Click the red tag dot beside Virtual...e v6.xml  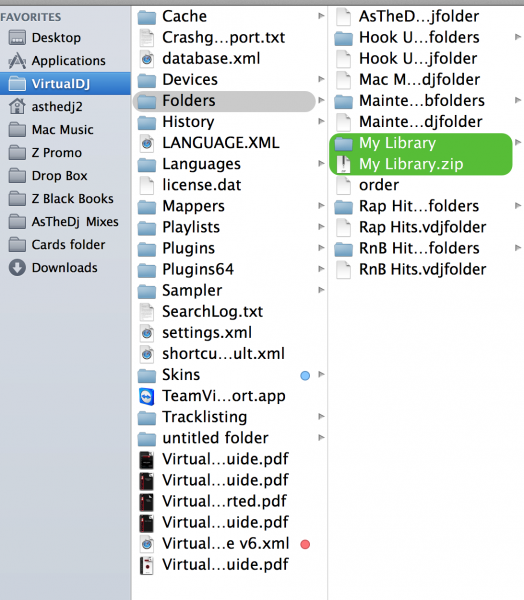tap(305, 544)
